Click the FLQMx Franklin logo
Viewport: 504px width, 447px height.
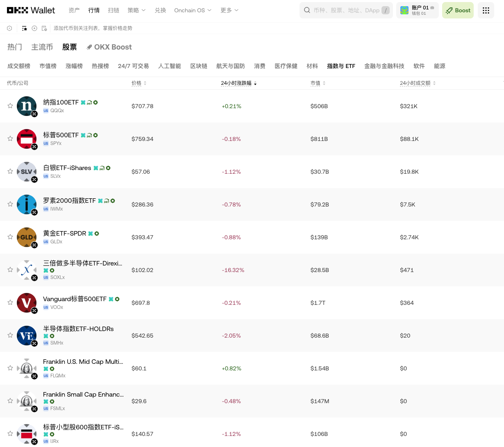click(27, 368)
